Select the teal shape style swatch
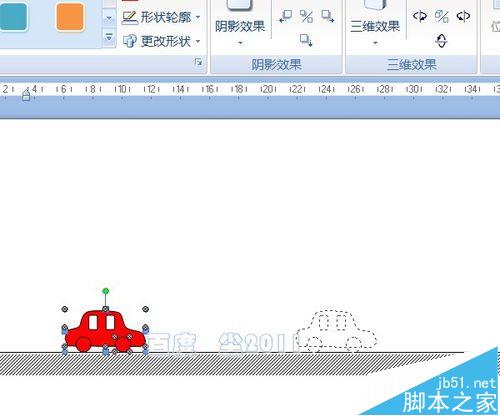This screenshot has height=417, width=500. coord(13,17)
